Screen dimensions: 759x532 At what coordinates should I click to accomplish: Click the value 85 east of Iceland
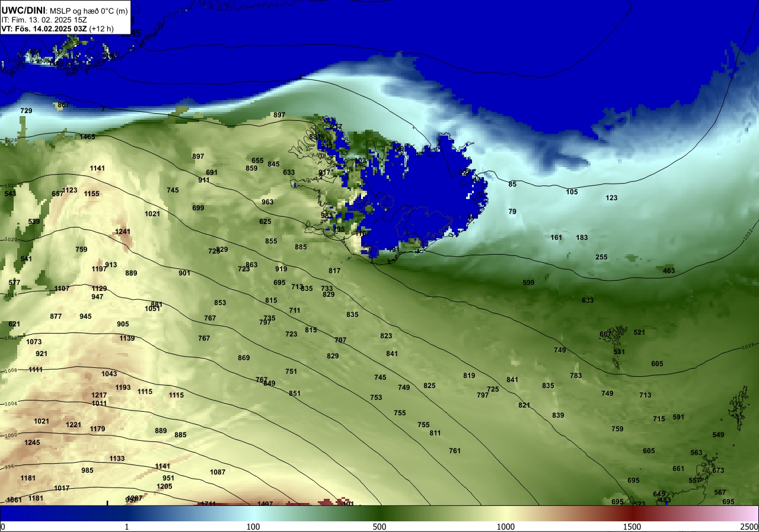point(512,184)
